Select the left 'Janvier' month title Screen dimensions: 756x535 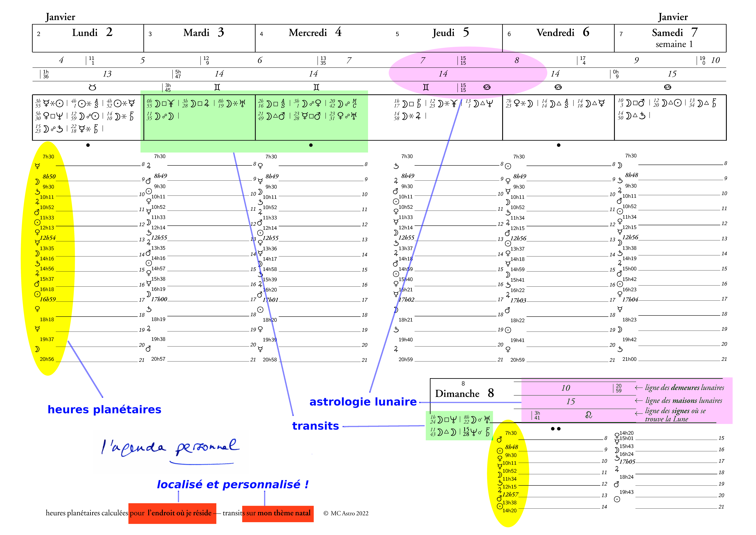(60, 17)
